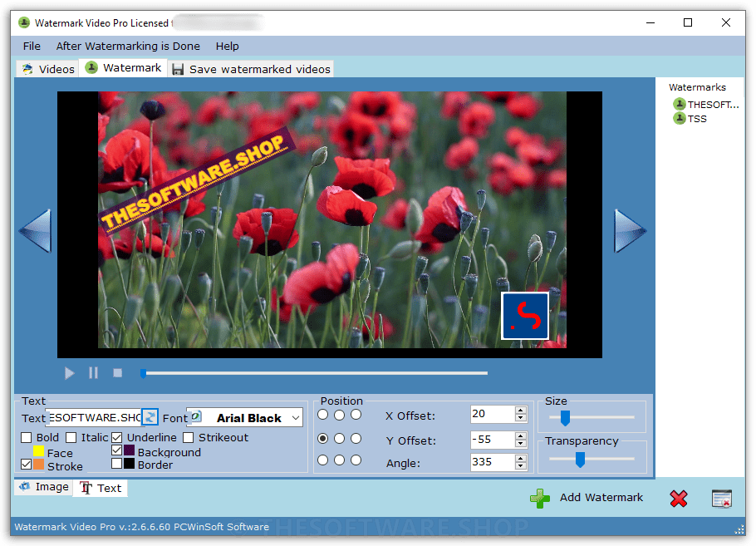This screenshot has height=546, width=756.
Task: Pick the black Border color swatch
Action: 130,464
